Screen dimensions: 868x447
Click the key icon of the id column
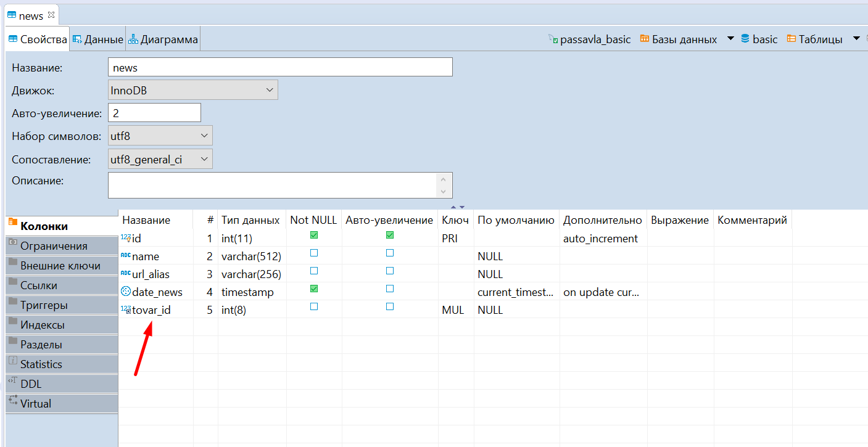pos(126,238)
